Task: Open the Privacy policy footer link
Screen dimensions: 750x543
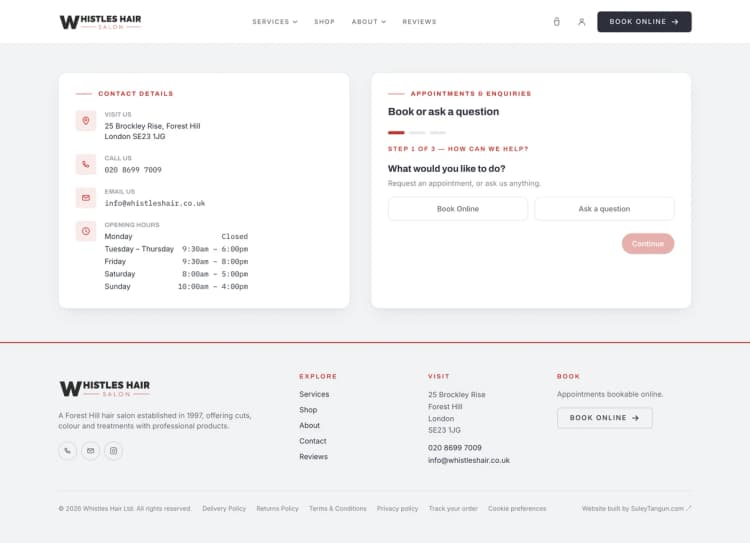Action: (x=397, y=509)
